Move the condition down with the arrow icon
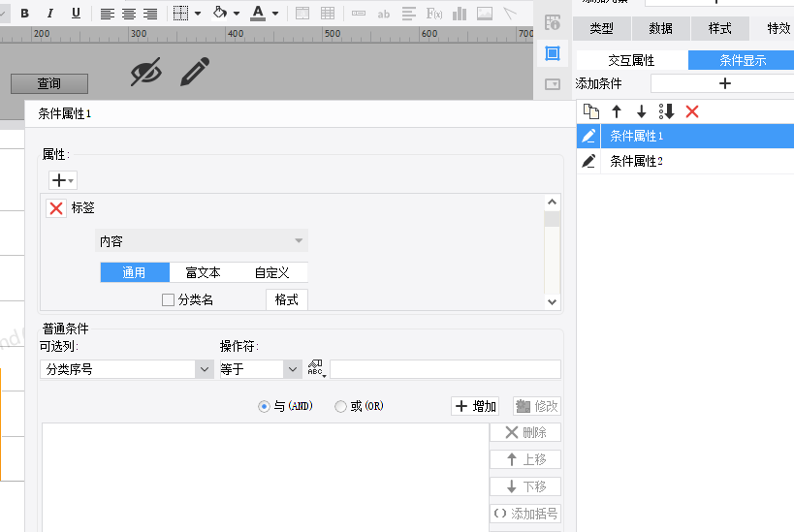Screen dimensions: 794x532 pyautogui.click(x=641, y=111)
